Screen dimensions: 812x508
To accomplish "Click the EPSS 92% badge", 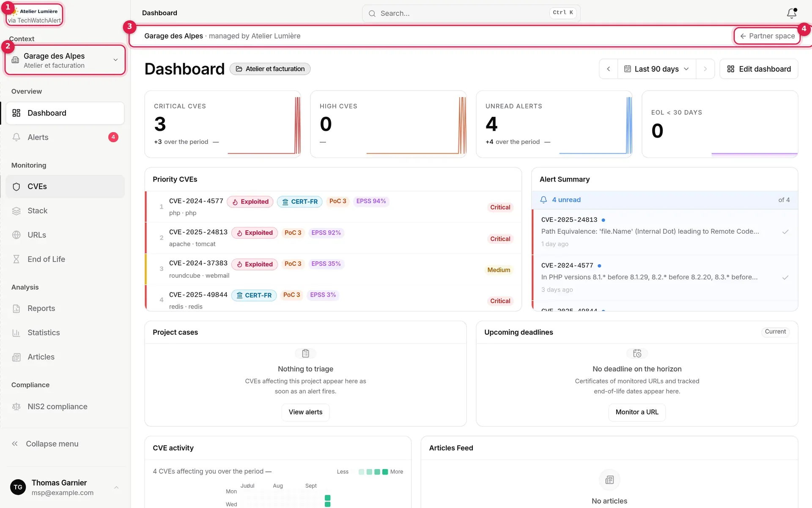I will click(x=326, y=233).
